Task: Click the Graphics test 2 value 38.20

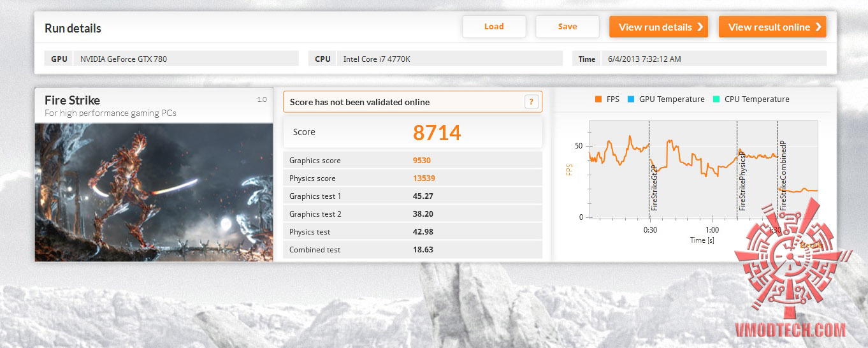Action: point(423,214)
